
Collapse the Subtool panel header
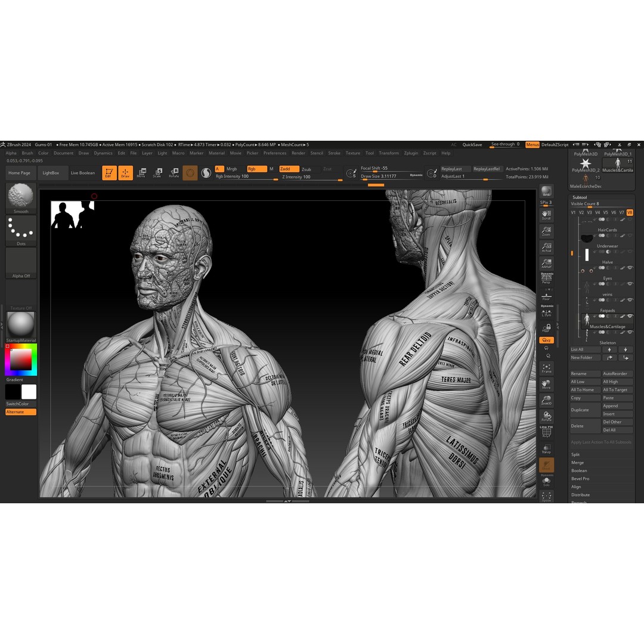580,197
